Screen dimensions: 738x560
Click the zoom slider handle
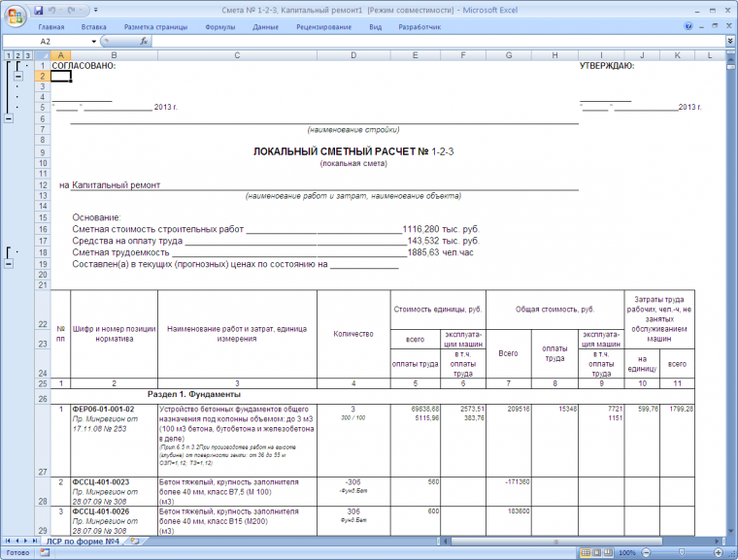(x=684, y=553)
